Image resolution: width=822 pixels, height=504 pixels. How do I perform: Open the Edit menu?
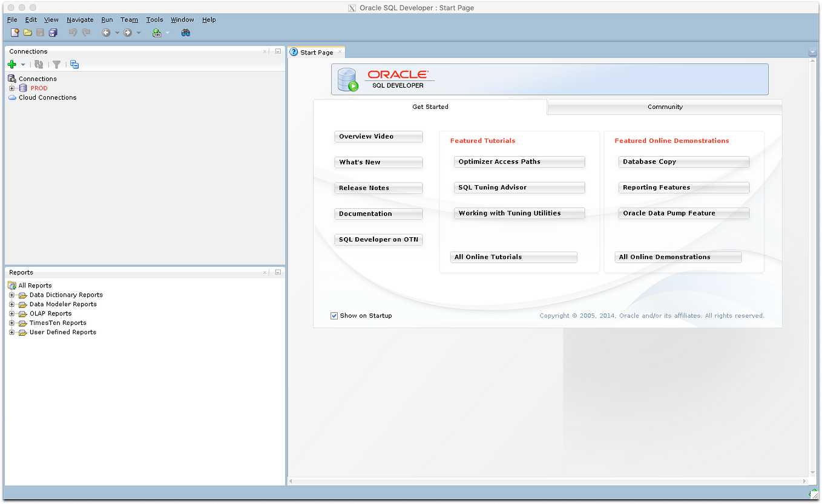(31, 19)
